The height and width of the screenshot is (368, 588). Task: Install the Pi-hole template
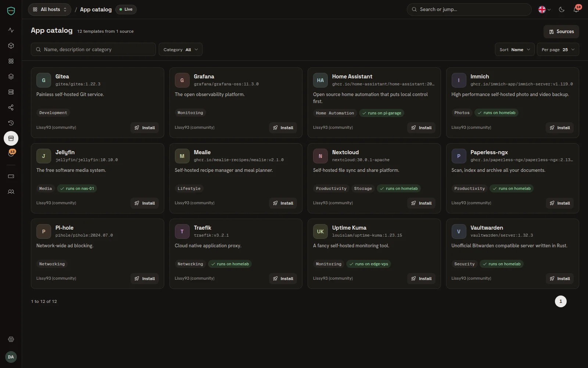click(x=144, y=279)
